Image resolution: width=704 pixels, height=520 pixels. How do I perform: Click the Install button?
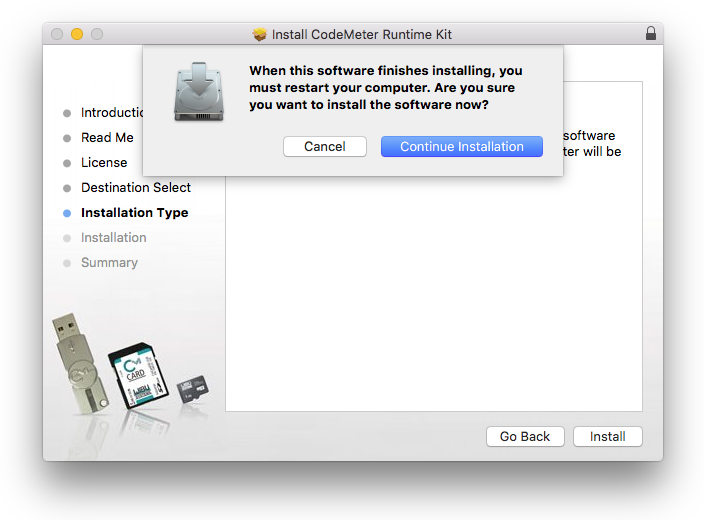pos(607,436)
